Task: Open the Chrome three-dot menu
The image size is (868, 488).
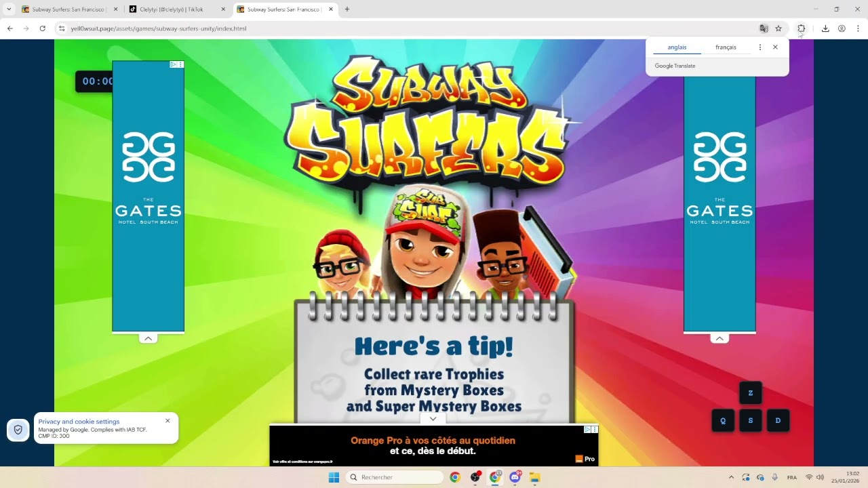Action: point(858,28)
